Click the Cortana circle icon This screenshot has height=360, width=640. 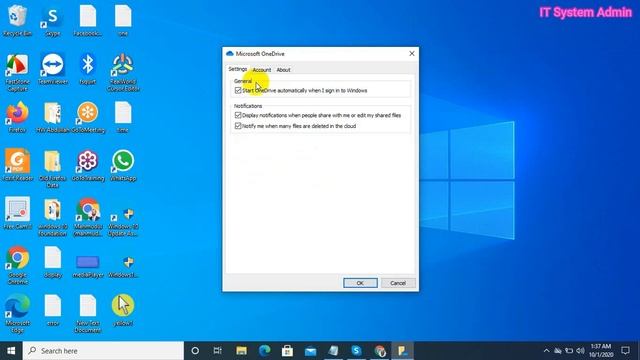click(x=195, y=351)
